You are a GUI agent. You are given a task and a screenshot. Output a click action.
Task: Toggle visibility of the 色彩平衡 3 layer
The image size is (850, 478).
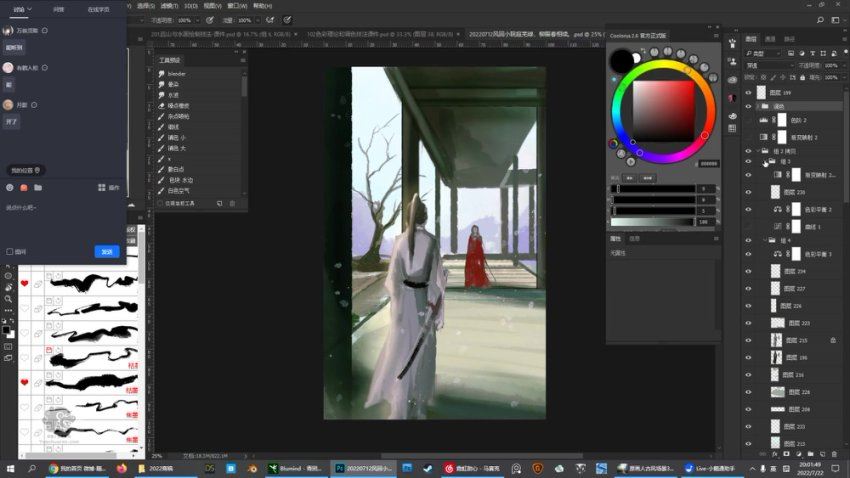pyautogui.click(x=749, y=254)
